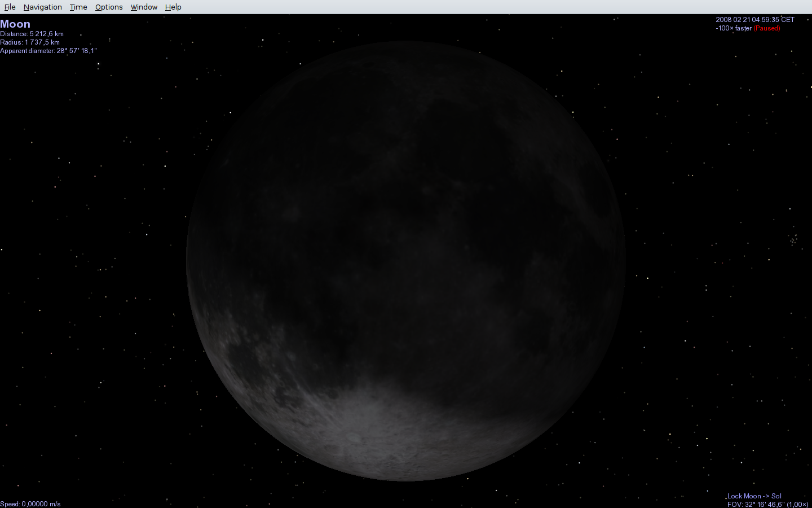This screenshot has width=812, height=508.
Task: Click the Speed readout at bottom left
Action: point(30,504)
